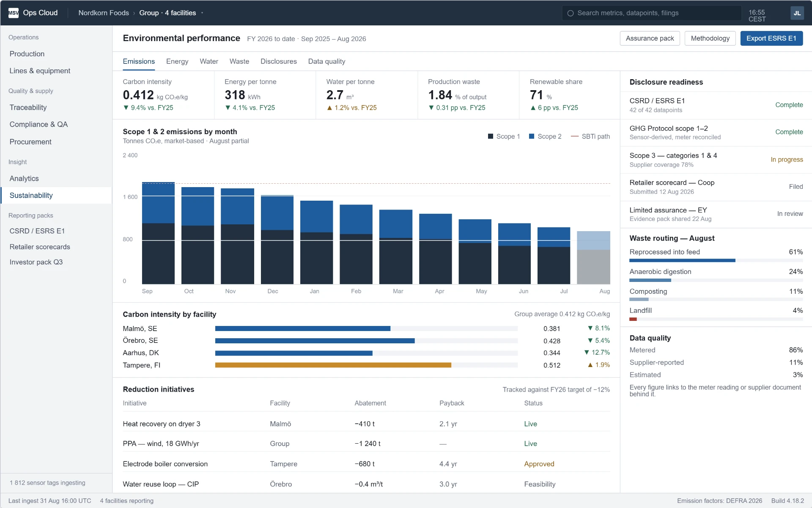The image size is (812, 508).
Task: Click the January emissions bar
Action: point(316,243)
